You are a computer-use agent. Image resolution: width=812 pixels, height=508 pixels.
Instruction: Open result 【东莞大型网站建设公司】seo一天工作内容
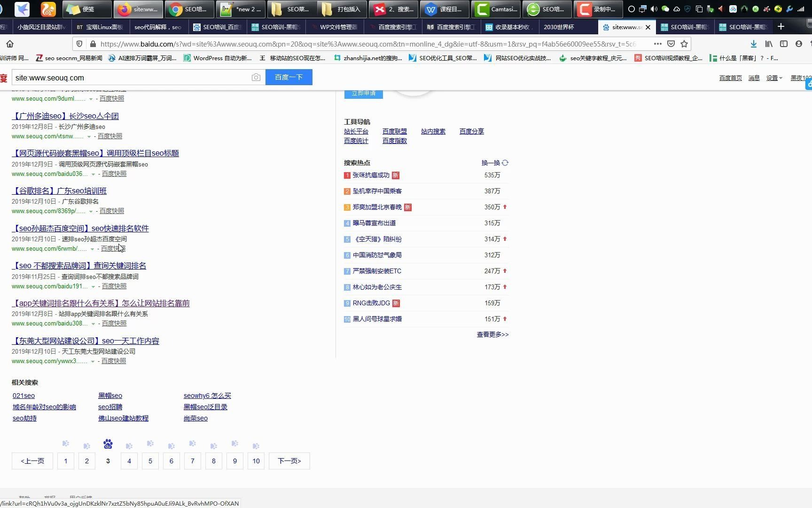(86, 341)
